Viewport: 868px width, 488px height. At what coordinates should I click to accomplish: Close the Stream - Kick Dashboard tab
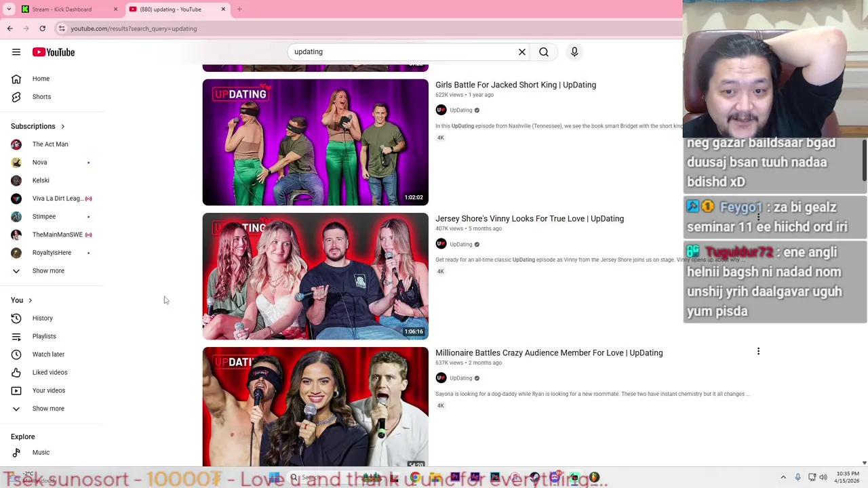(x=115, y=9)
